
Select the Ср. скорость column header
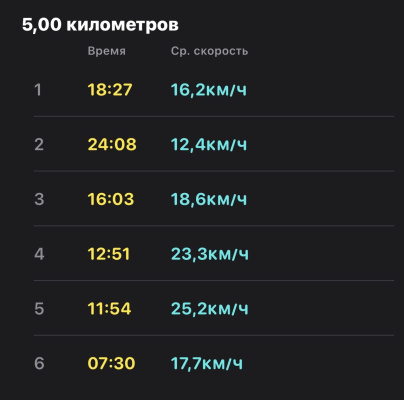(209, 51)
